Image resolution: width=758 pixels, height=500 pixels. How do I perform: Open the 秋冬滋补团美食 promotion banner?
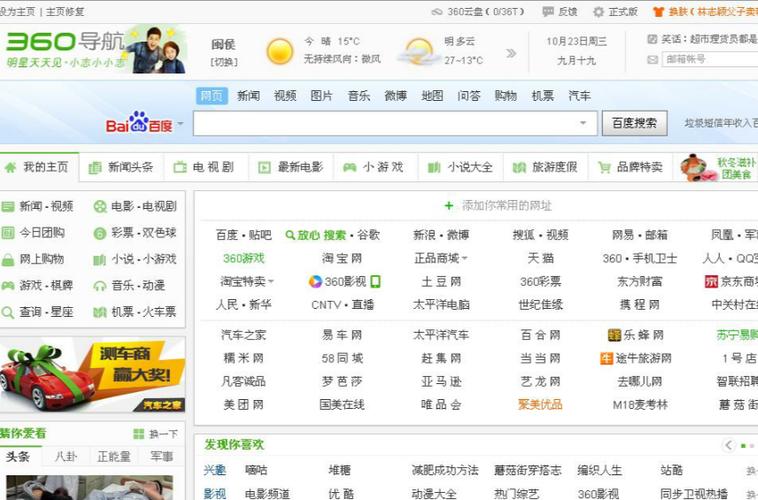pyautogui.click(x=718, y=168)
